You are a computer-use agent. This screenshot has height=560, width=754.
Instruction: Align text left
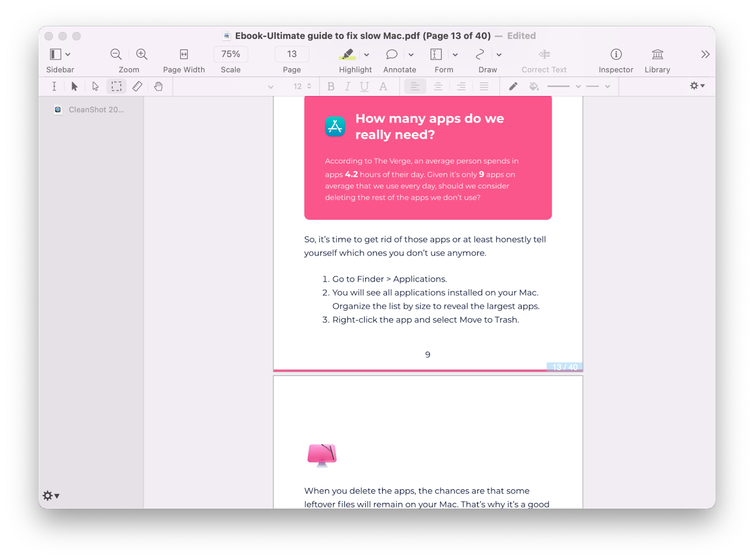415,86
